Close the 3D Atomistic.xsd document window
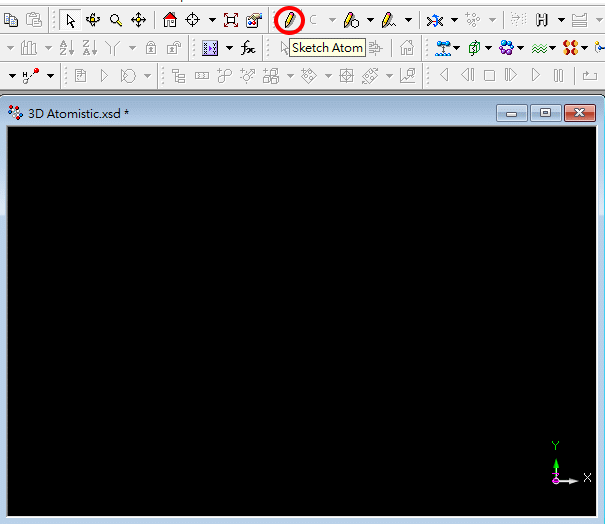Screen dimensions: 605x524 point(579,114)
